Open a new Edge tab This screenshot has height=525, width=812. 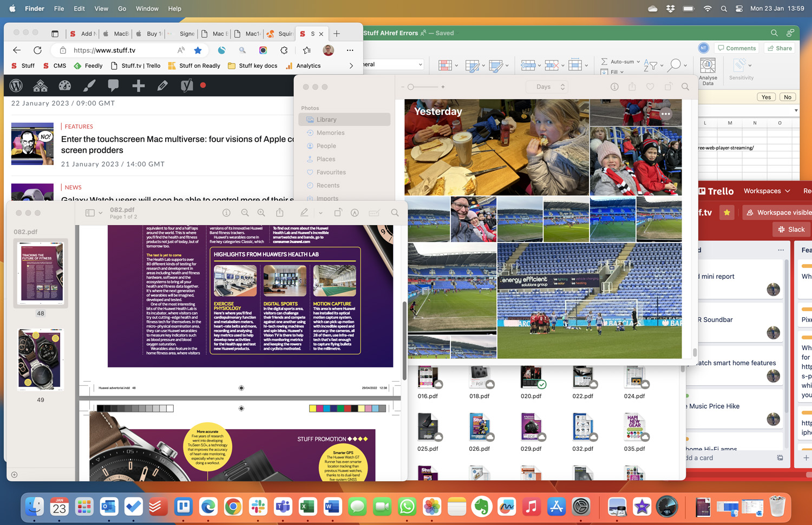tap(337, 34)
